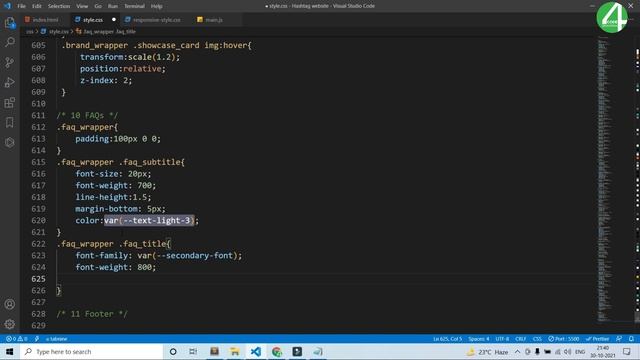This screenshot has width=640, height=360.
Task: Open the Go menu
Action: click(x=98, y=6)
